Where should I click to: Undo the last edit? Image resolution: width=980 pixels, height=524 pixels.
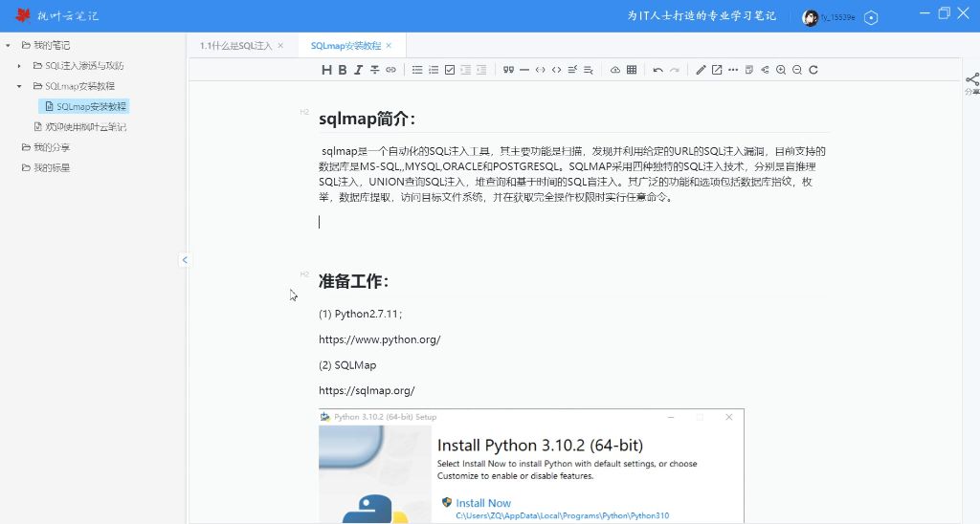click(657, 70)
